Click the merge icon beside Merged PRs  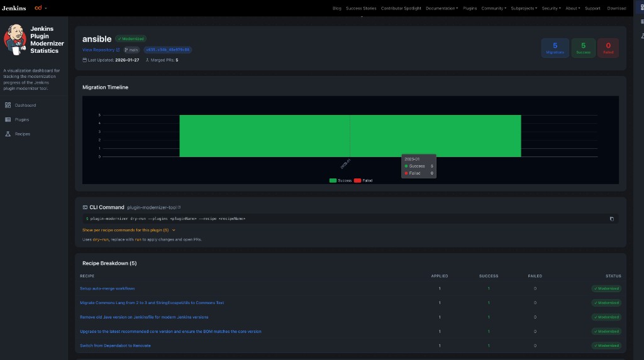[147, 60]
